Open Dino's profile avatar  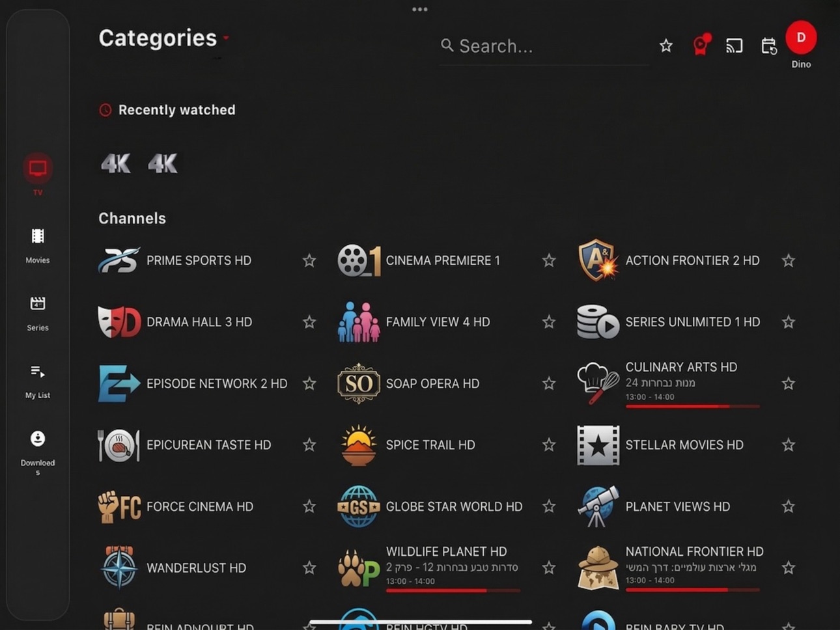point(801,38)
